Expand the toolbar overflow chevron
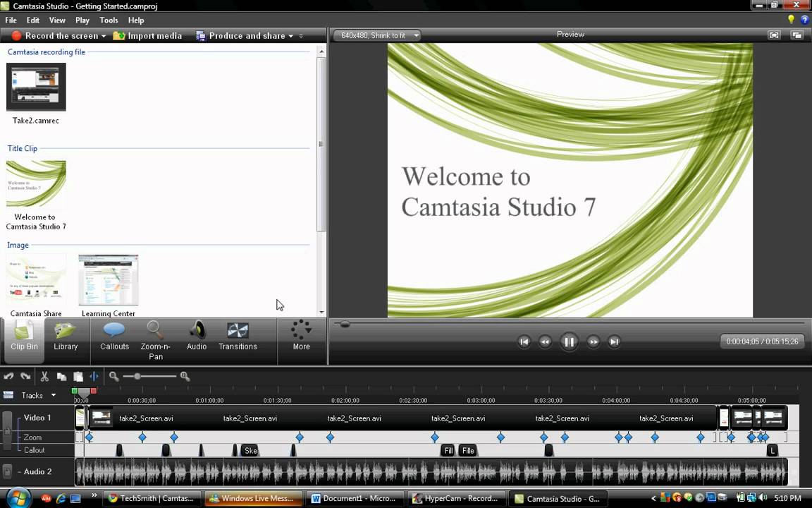The height and width of the screenshot is (508, 812). 301,36
